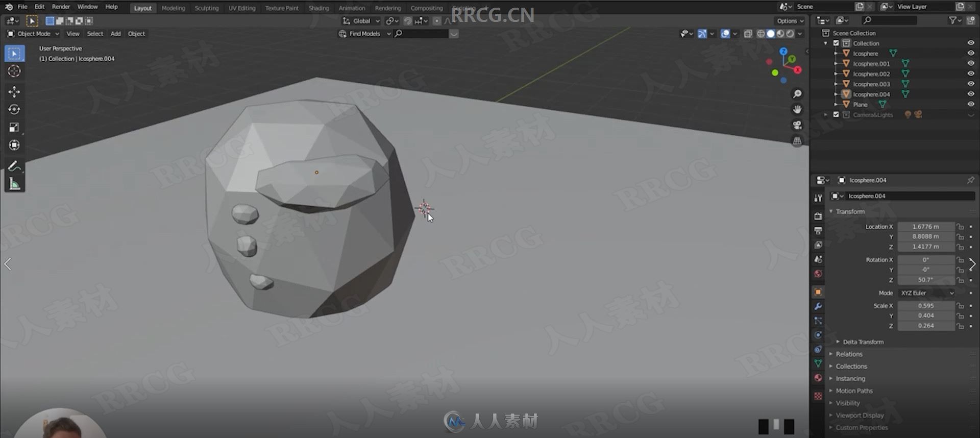Viewport: 980px width, 438px height.
Task: Open the XYZ Euler rotation mode dropdown
Action: [926, 293]
